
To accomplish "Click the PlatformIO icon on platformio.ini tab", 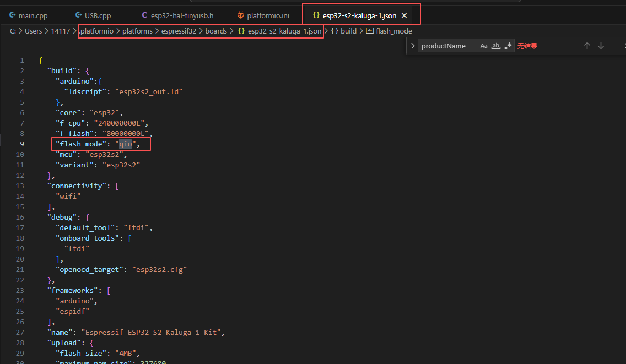I will (x=240, y=15).
